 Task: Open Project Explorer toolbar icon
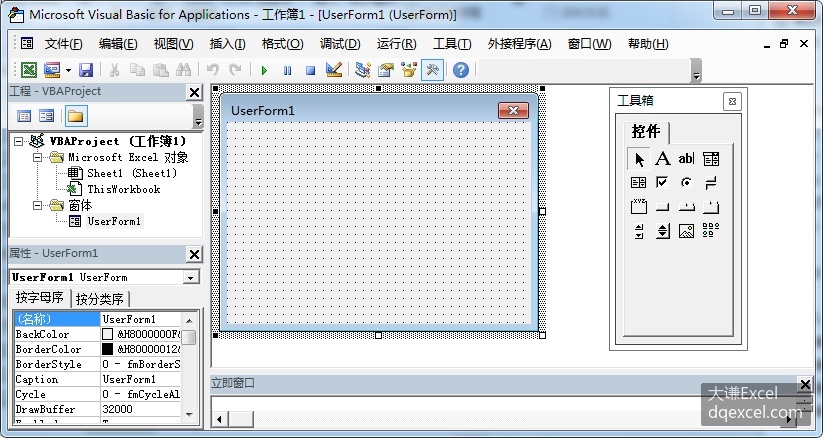coord(363,69)
